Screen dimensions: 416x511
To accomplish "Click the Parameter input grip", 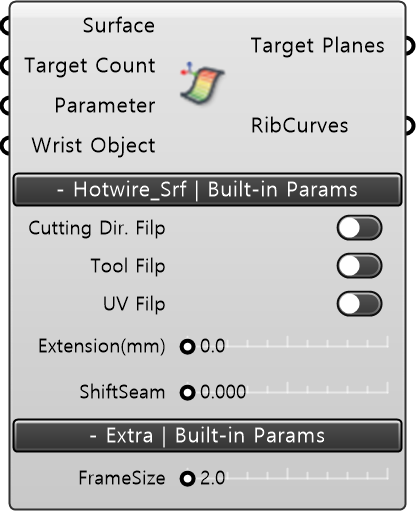I will tap(6, 106).
